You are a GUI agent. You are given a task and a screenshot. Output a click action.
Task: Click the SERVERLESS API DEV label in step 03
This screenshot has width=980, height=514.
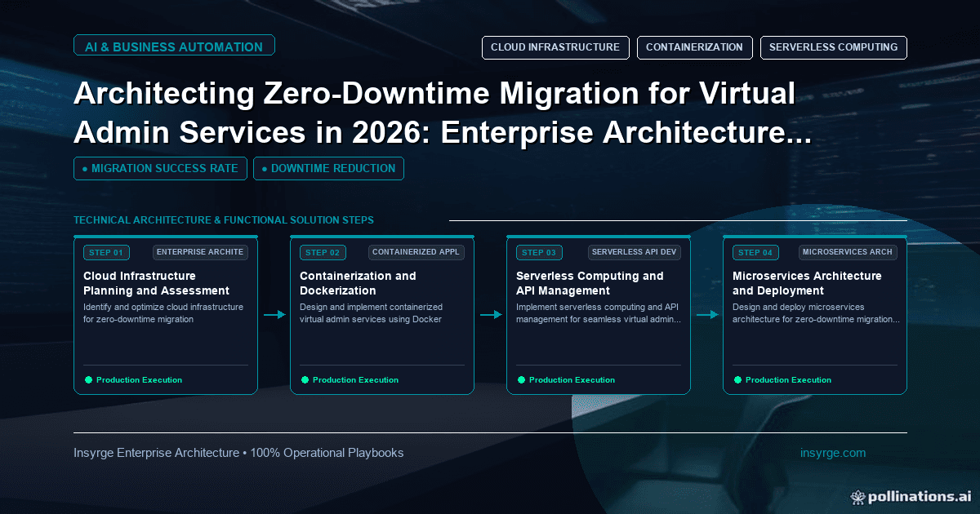click(x=634, y=252)
